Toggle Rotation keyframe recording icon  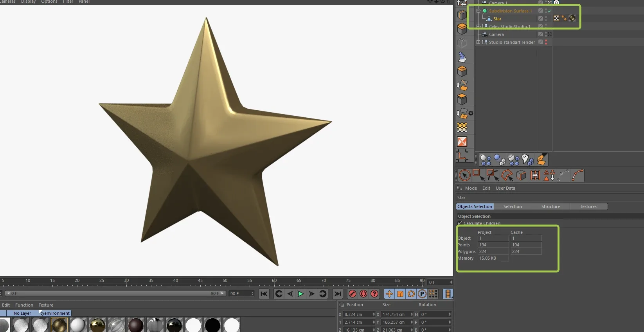click(411, 294)
